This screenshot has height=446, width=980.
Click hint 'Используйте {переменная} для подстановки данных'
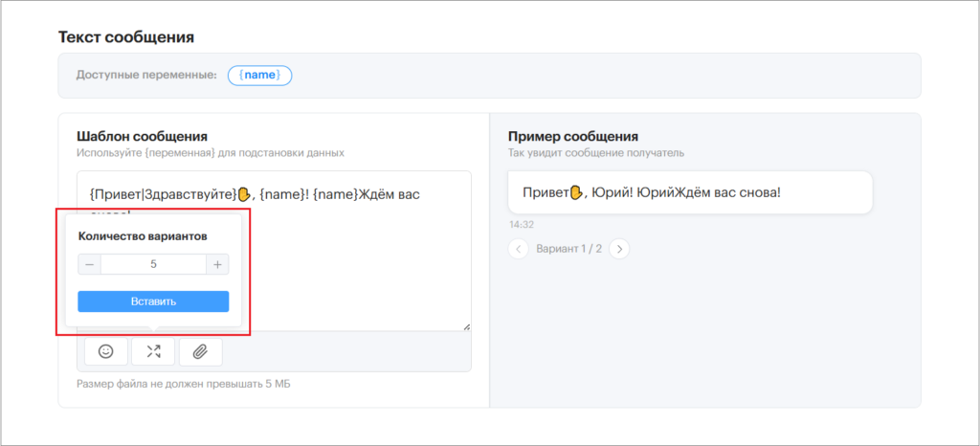tap(210, 152)
